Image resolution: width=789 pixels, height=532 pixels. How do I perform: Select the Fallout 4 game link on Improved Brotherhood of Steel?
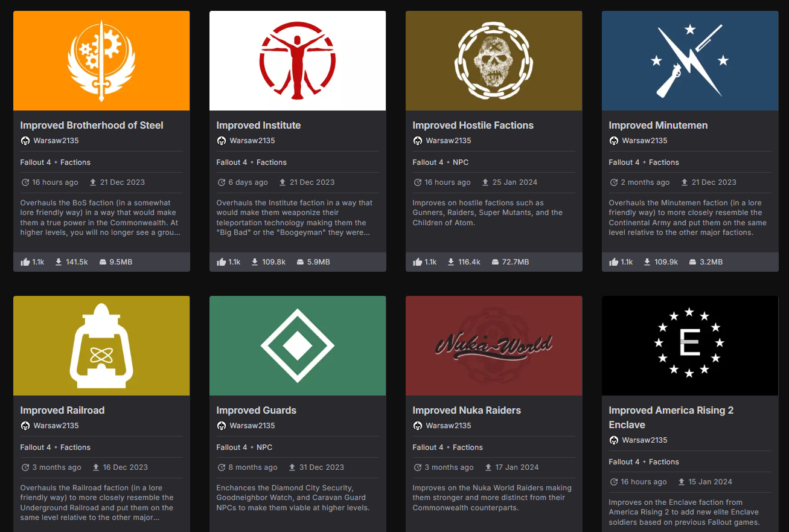tap(36, 162)
